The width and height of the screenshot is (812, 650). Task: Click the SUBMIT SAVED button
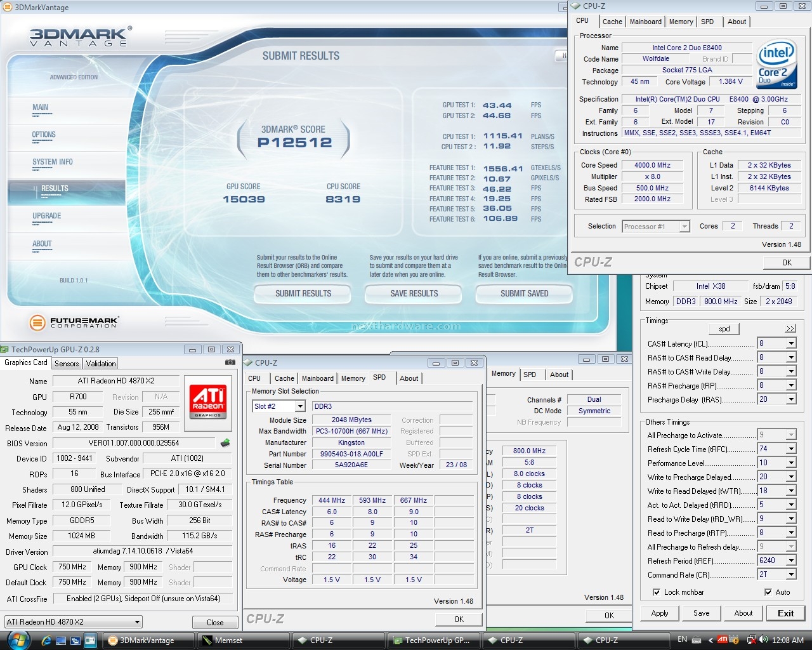(524, 294)
